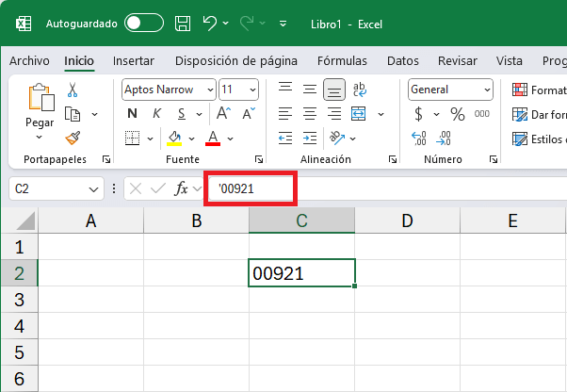
Task: Open the Revisar tab
Action: 458,60
